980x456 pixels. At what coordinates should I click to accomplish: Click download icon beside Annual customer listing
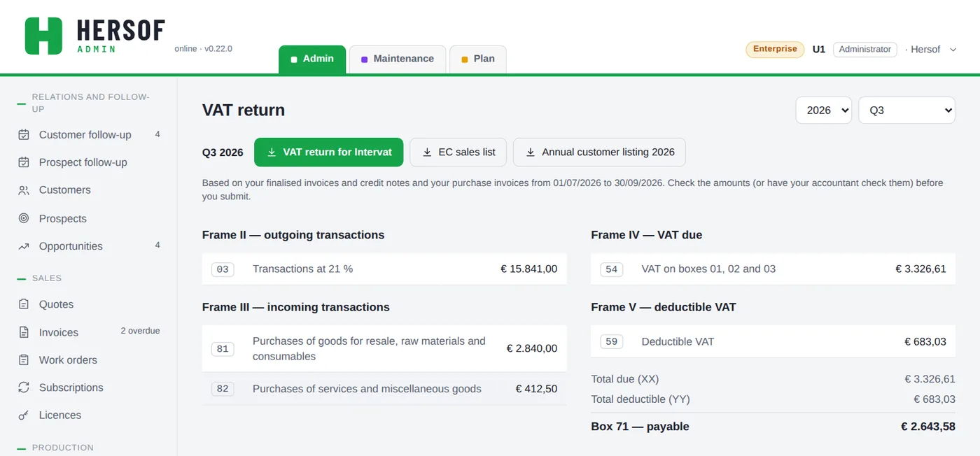tap(531, 152)
